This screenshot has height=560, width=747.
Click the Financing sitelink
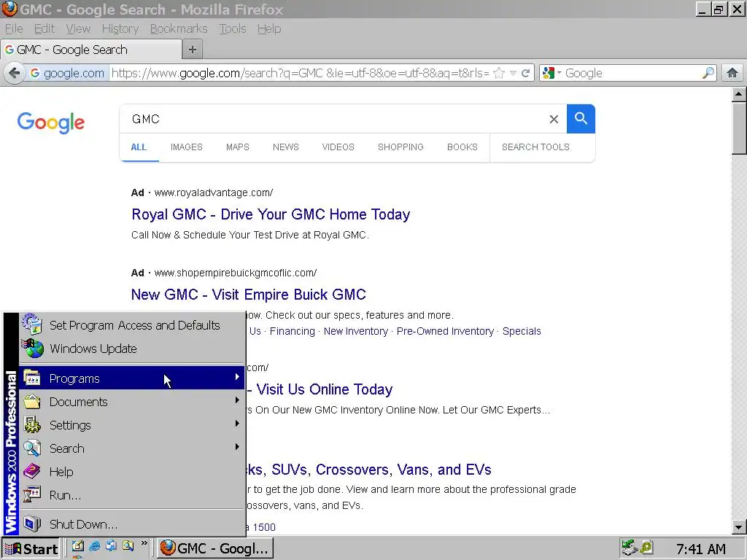(x=292, y=331)
